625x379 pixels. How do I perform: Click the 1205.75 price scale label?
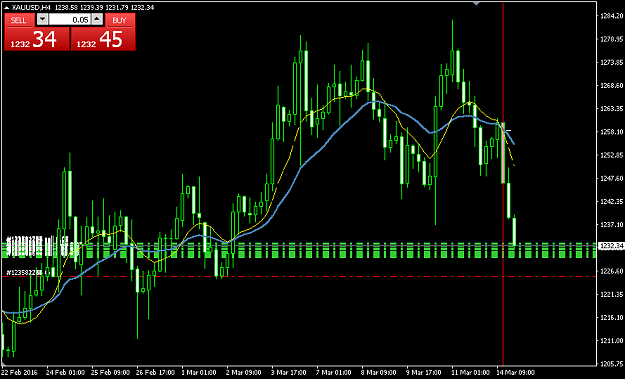611,364
